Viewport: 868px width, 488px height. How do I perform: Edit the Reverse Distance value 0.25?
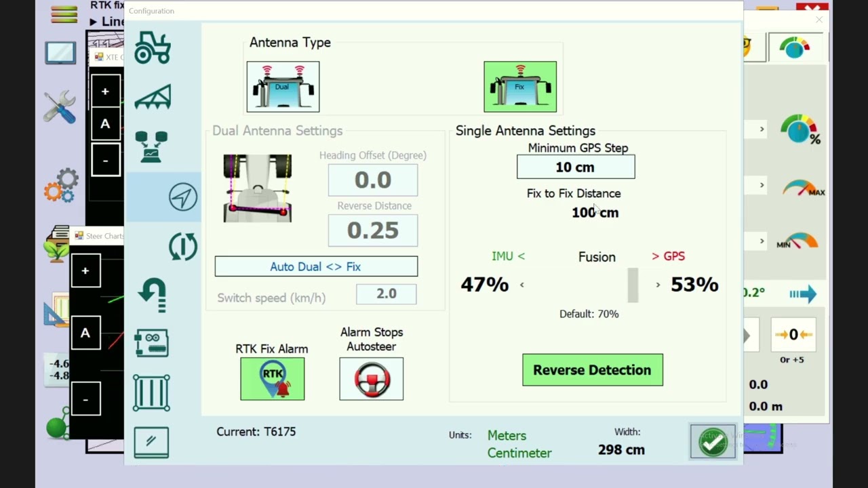(373, 230)
